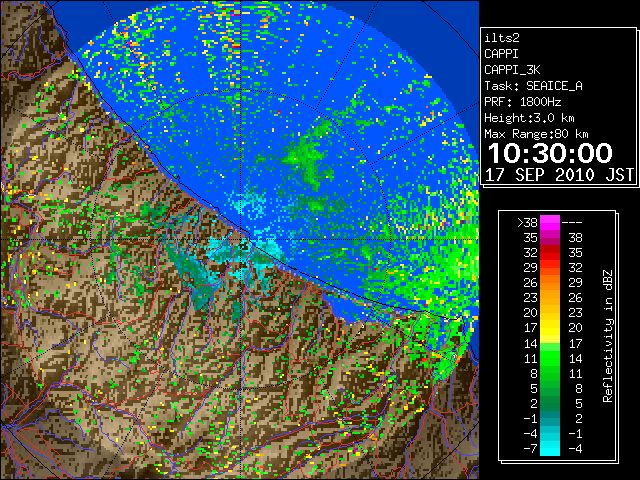Click the 'Reflectivity in dBZ' legend title
The height and width of the screenshot is (480, 640).
[x=608, y=336]
